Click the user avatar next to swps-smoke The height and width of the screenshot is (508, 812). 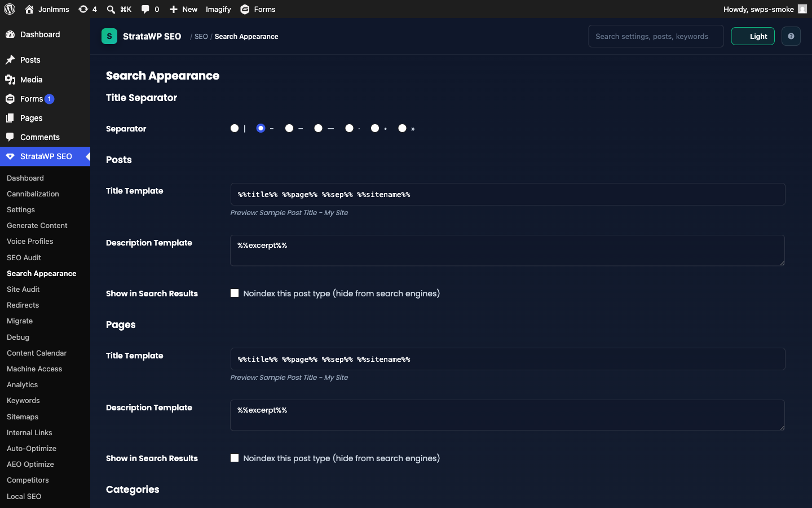[x=802, y=9]
